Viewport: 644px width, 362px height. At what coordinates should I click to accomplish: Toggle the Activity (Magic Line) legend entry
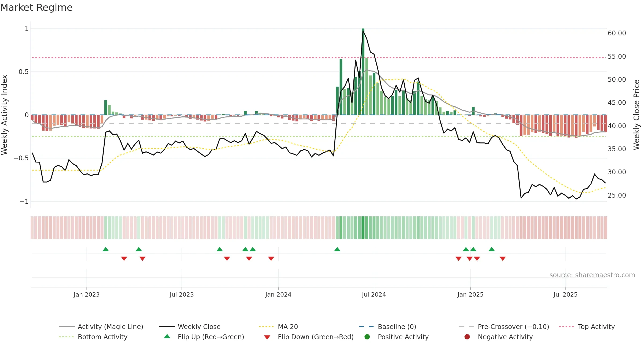101,327
